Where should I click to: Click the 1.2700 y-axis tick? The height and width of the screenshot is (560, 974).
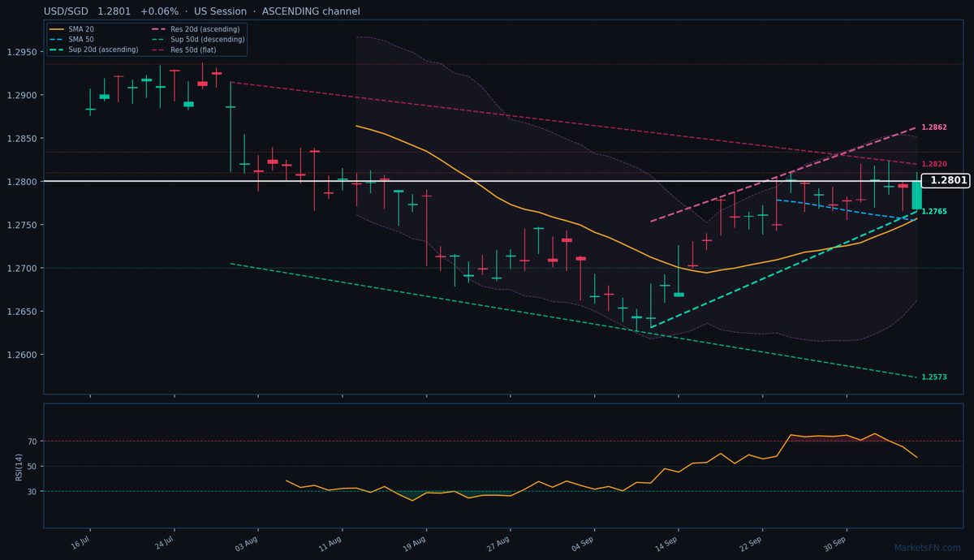click(x=22, y=269)
